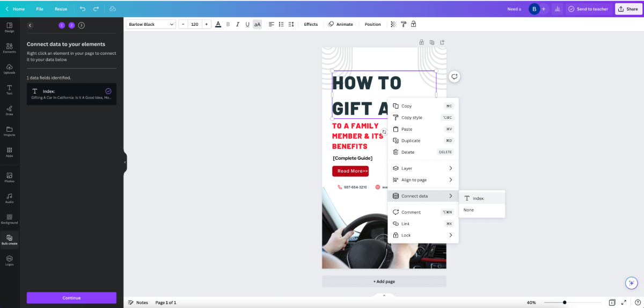Toggle underline text formatting
This screenshot has height=308, width=644.
point(247,24)
